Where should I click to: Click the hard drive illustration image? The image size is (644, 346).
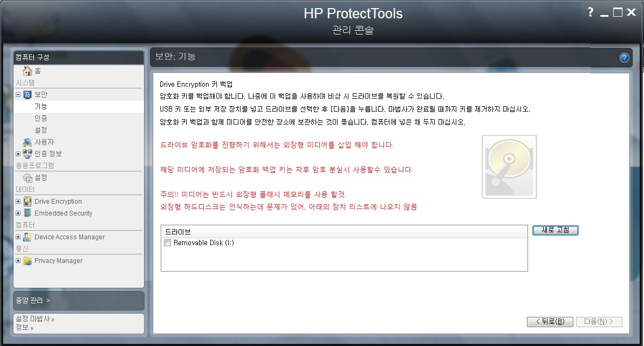pyautogui.click(x=509, y=167)
